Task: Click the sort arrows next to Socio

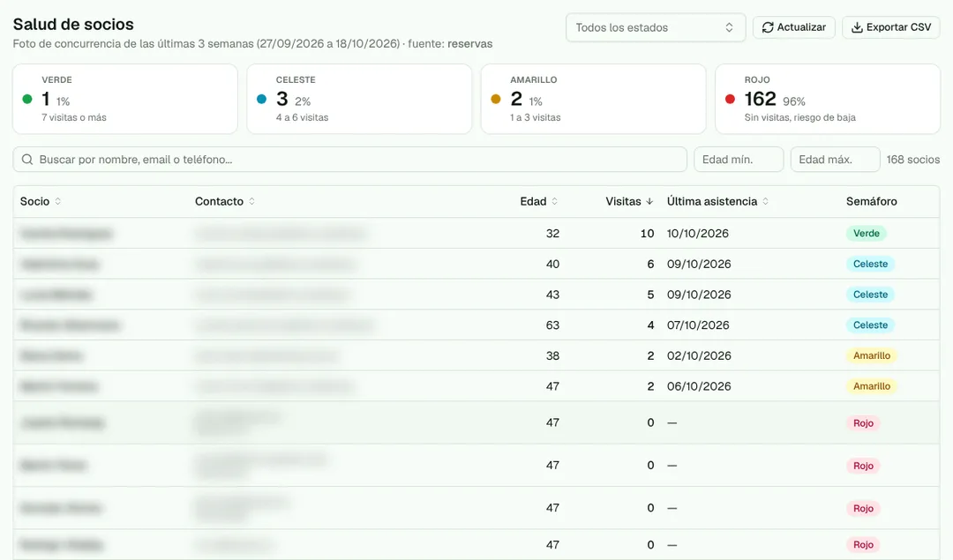Action: tap(57, 201)
